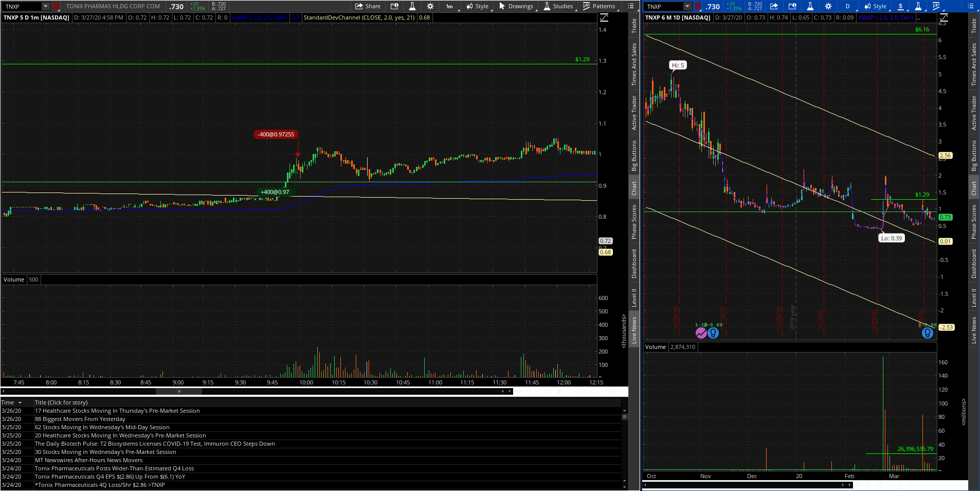Open the 1m timeframe selector
980x491 pixels.
[x=449, y=6]
